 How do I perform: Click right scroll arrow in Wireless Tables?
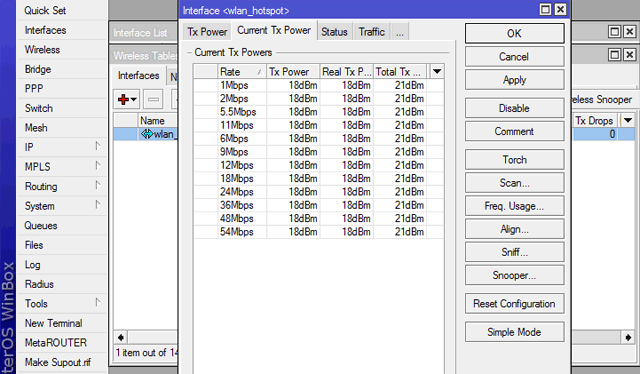click(x=628, y=337)
